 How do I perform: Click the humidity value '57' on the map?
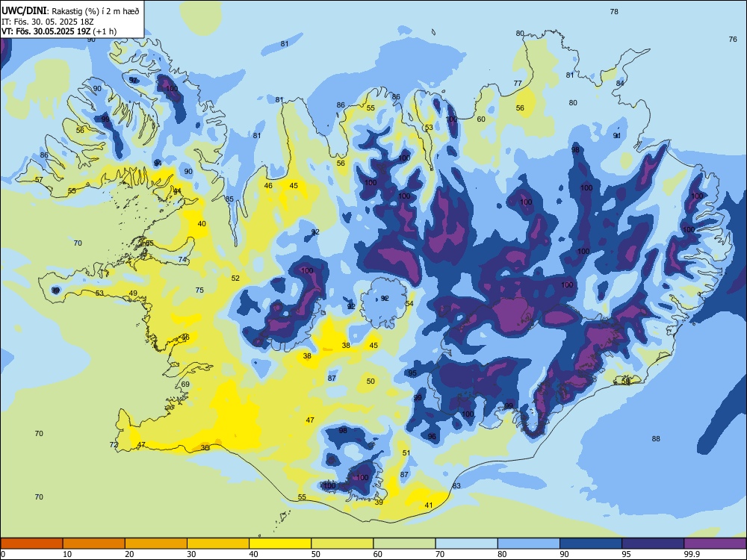tap(39, 179)
